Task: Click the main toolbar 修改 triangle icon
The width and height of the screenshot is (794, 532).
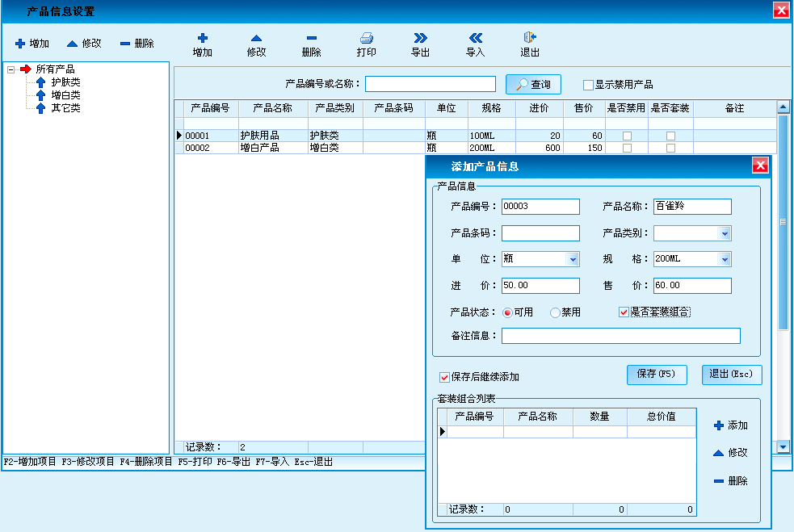Action: 256,38
